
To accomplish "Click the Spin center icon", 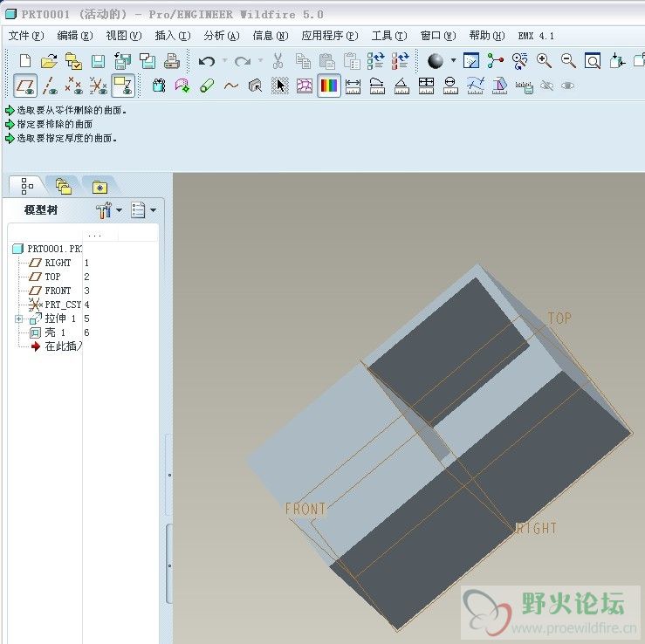I will [495, 61].
